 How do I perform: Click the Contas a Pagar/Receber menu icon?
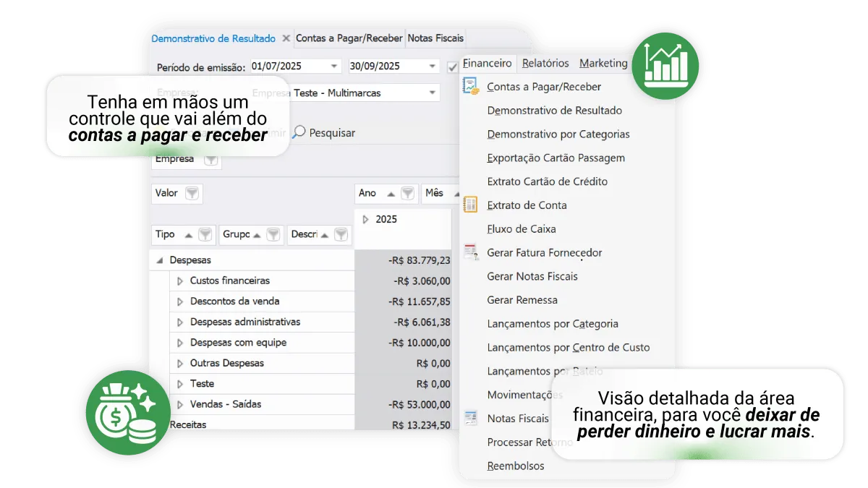(x=471, y=87)
